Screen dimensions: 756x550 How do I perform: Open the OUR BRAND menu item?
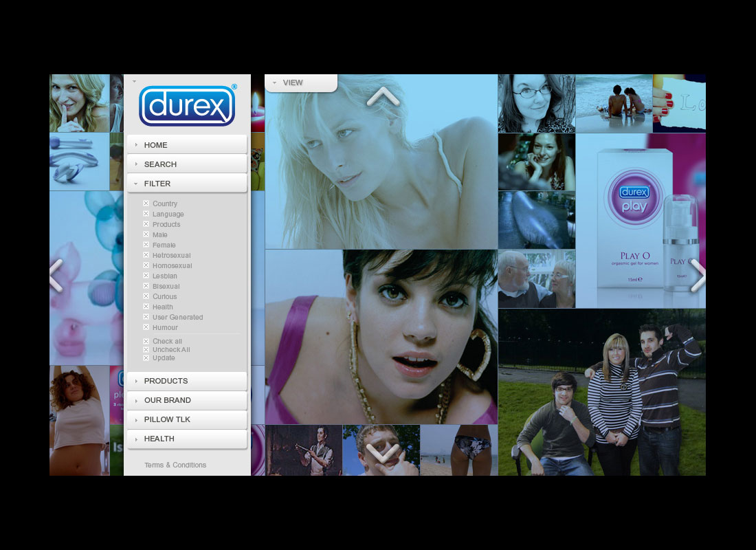point(187,400)
